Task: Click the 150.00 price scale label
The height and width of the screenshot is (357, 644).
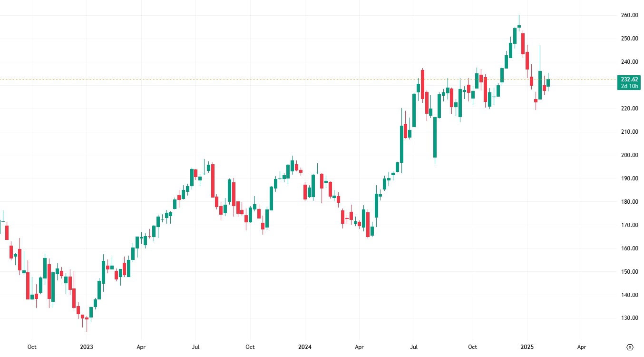Action: click(629, 272)
